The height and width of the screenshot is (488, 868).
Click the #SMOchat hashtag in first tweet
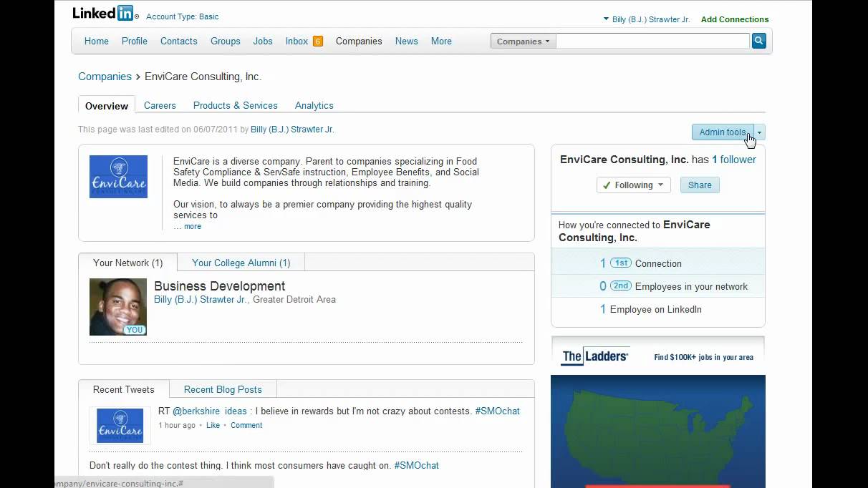[x=497, y=411]
